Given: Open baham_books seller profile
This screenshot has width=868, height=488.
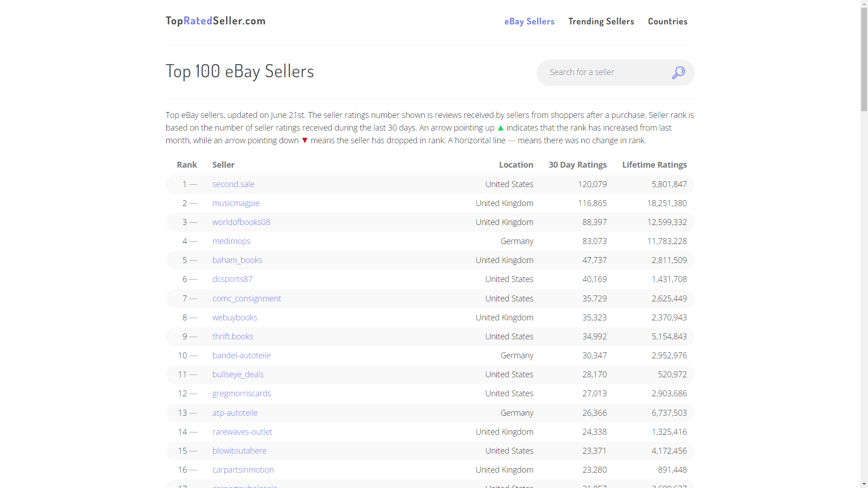Looking at the screenshot, I should click(x=237, y=260).
